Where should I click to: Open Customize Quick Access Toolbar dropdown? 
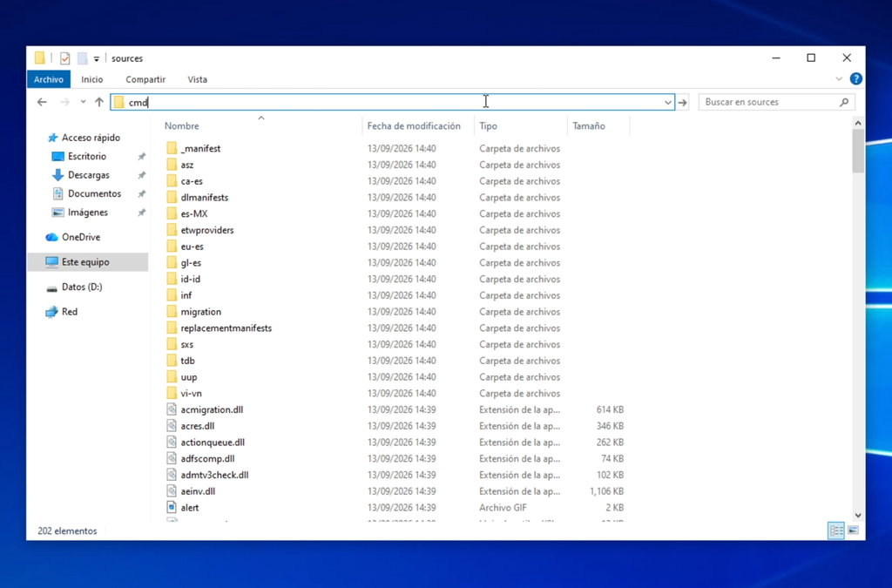coord(97,58)
